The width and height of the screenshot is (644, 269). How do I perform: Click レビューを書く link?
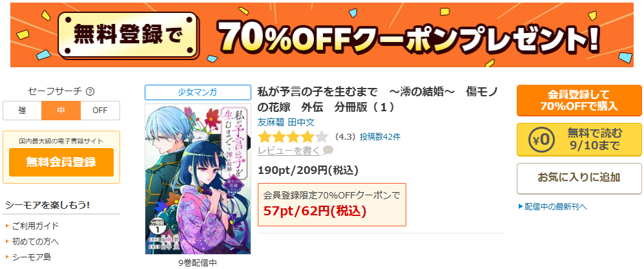tap(289, 151)
